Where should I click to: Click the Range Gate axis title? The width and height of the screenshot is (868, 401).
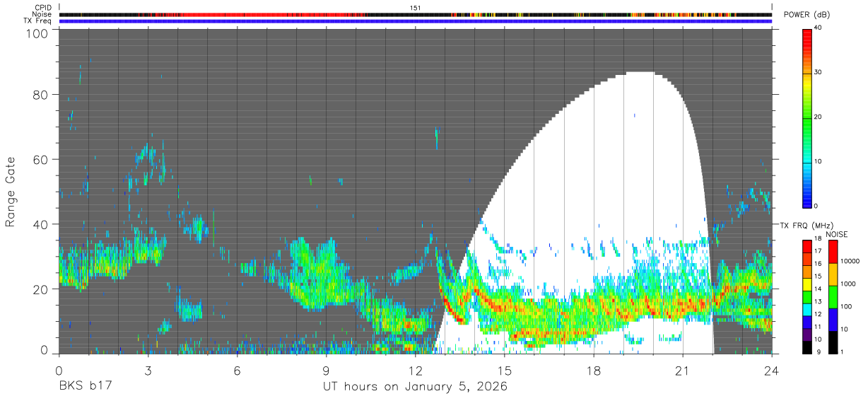11,191
